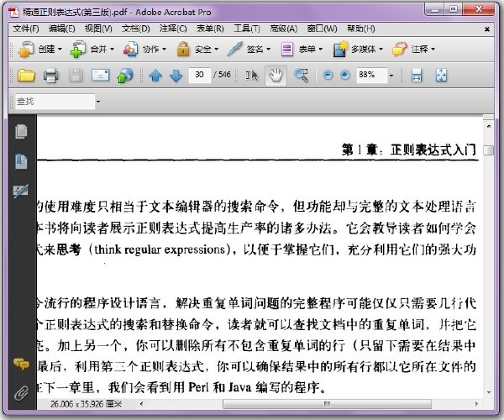Click the Combine files icon (合并)

78,50
